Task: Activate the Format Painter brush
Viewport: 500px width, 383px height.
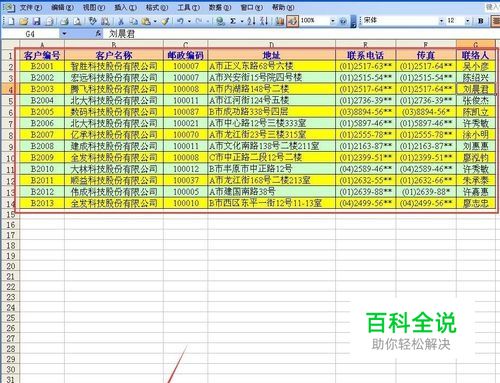Action: (x=165, y=21)
